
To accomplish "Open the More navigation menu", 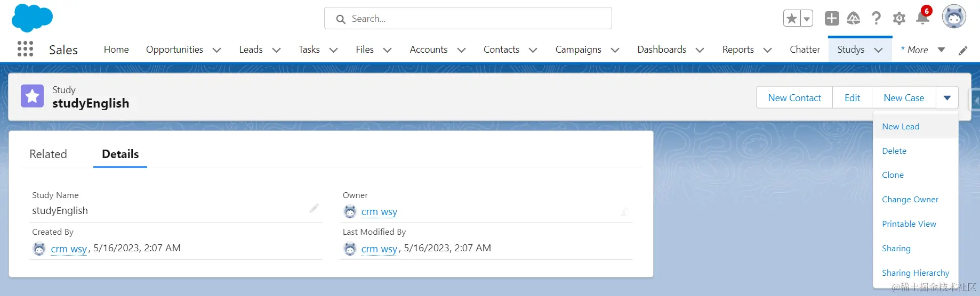I will click(922, 50).
